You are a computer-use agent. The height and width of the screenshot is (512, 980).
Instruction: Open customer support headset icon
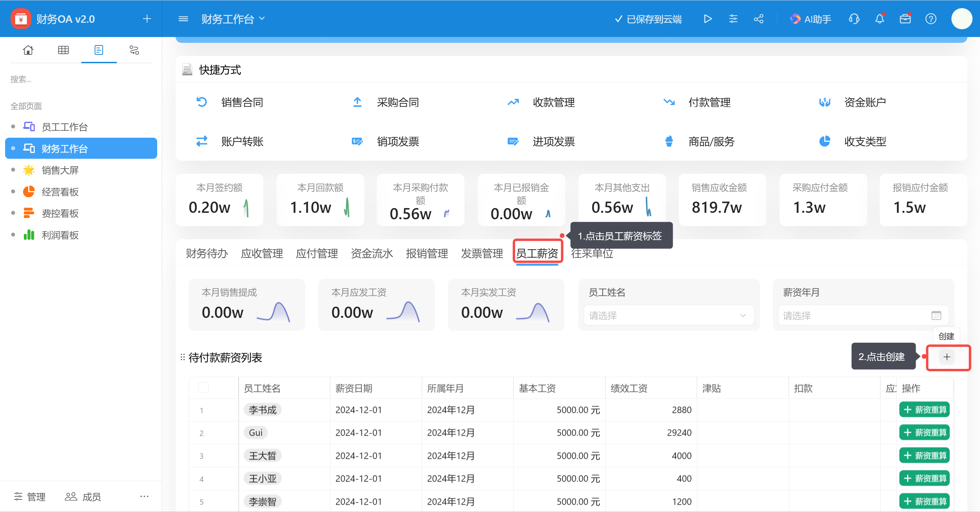854,19
